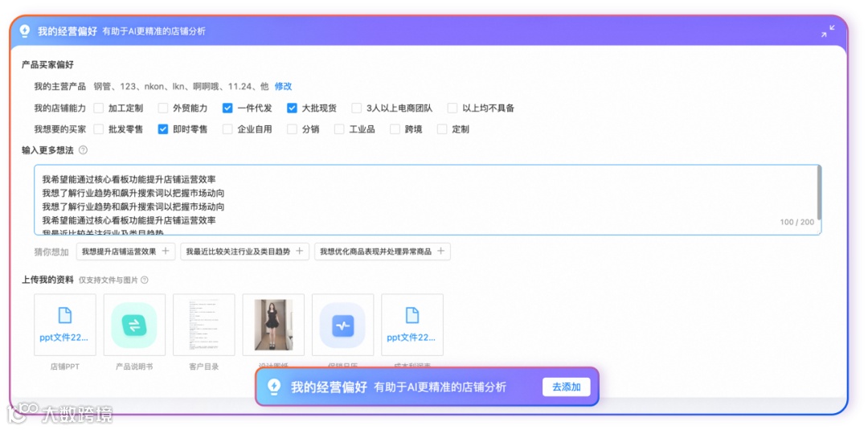The height and width of the screenshot is (430, 868).
Task: Add suggestion 我想提升店铺运营效果
Action: pos(125,252)
